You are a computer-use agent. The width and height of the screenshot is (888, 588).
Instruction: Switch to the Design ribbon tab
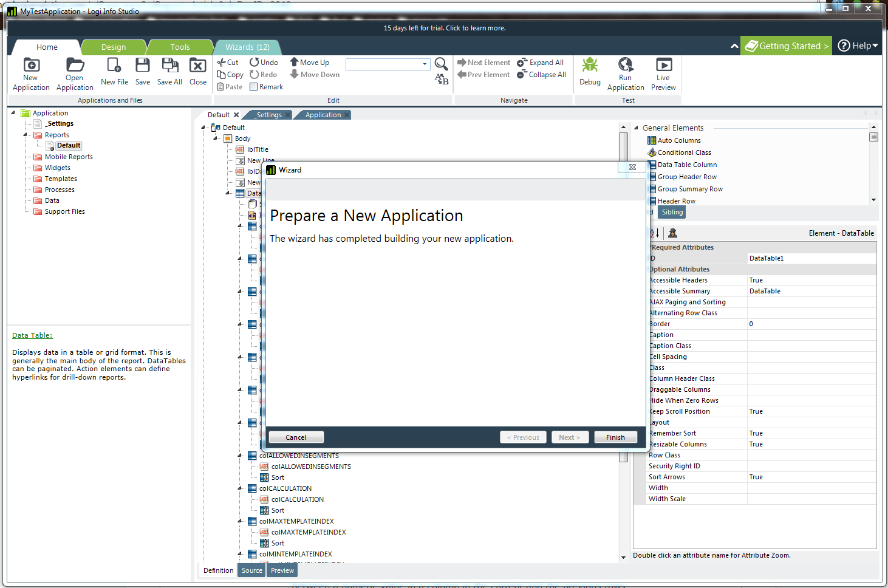coord(114,47)
